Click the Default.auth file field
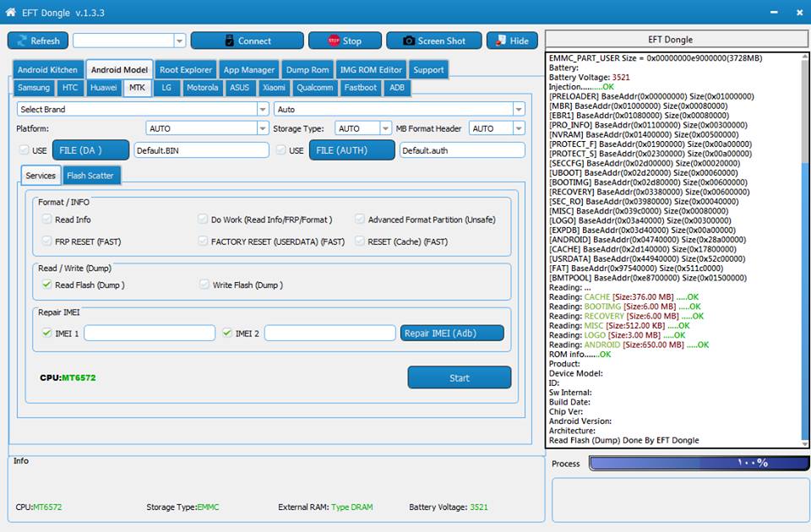The height and width of the screenshot is (532, 811). [462, 150]
